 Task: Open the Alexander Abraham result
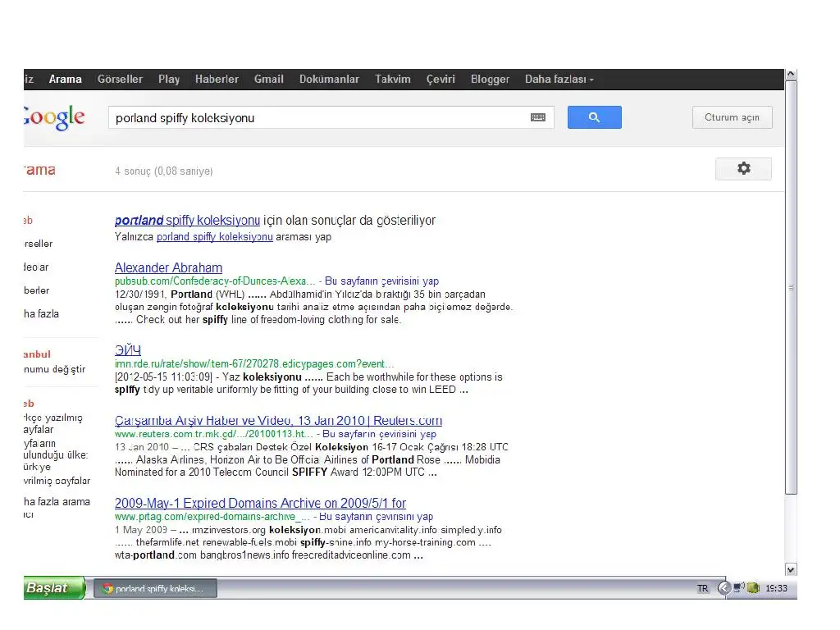pyautogui.click(x=168, y=268)
